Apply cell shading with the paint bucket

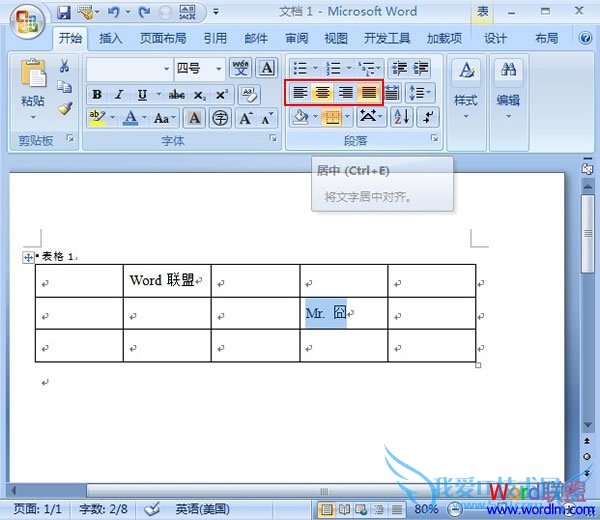tap(301, 117)
